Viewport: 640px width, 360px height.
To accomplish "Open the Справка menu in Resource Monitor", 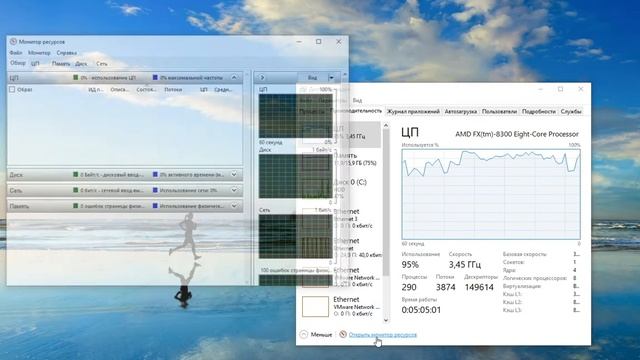I will [67, 53].
